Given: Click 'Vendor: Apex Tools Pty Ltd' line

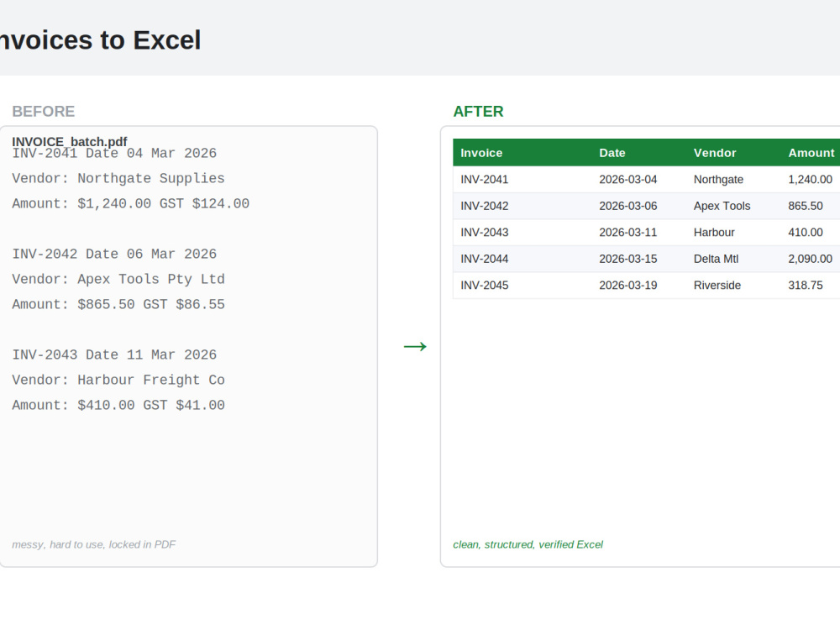Looking at the screenshot, I should point(118,279).
